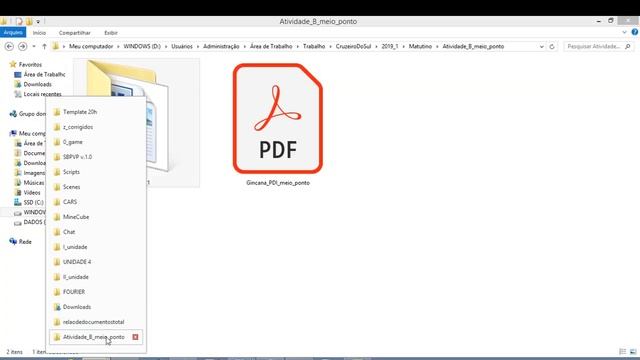
Task: Click Usuários in the address path
Action: point(182,47)
